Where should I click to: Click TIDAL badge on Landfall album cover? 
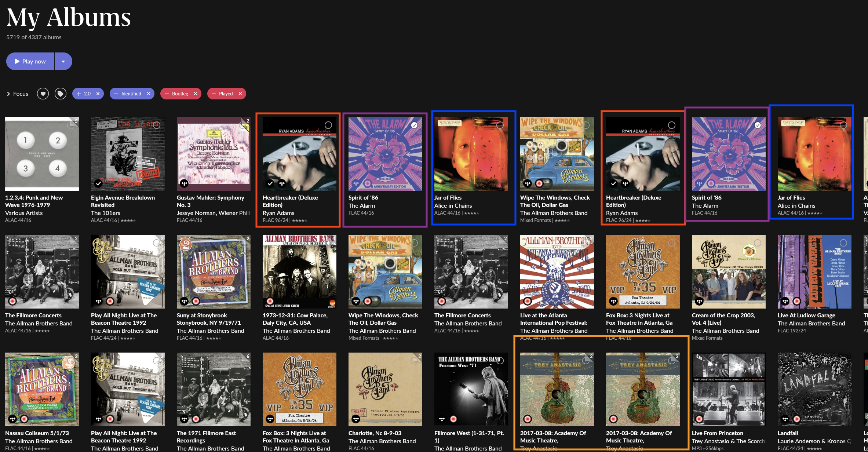(785, 419)
